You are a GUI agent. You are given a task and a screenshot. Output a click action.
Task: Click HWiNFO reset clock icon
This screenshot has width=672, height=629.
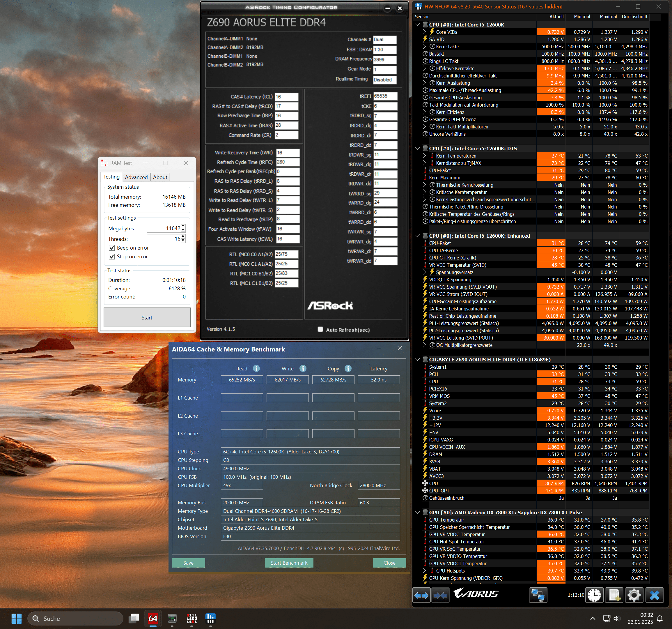pos(594,595)
